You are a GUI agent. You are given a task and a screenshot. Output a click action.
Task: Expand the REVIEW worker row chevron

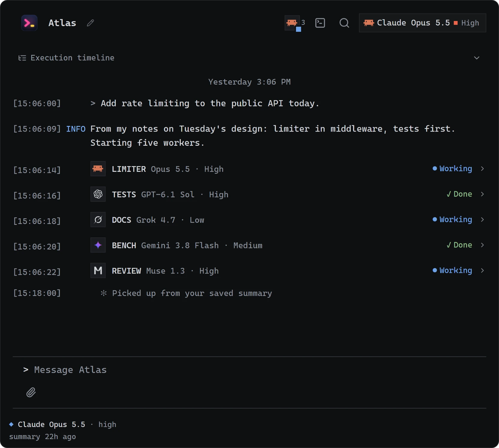point(482,271)
